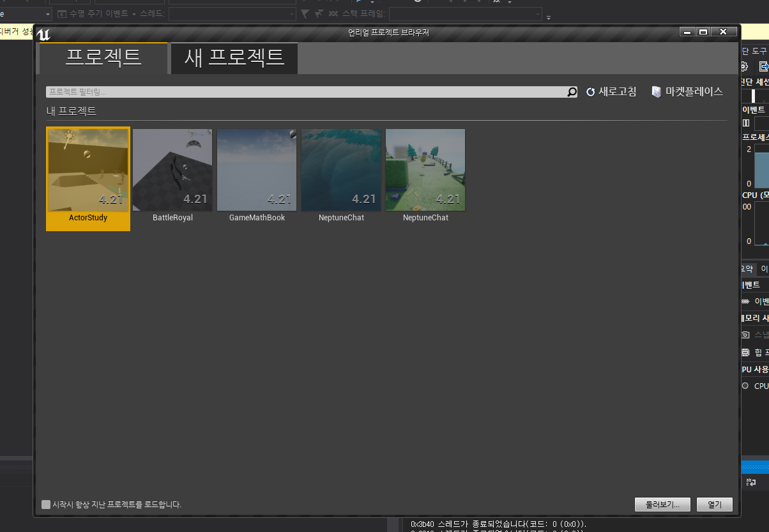Click the 둘러보기... browse button
This screenshot has height=532, width=769.
point(662,505)
